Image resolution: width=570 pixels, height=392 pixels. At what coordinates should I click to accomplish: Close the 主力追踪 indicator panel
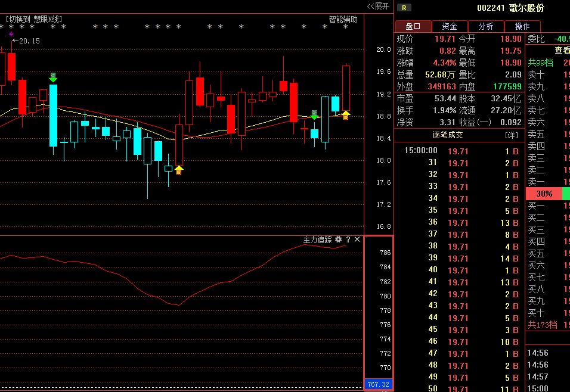coord(357,239)
